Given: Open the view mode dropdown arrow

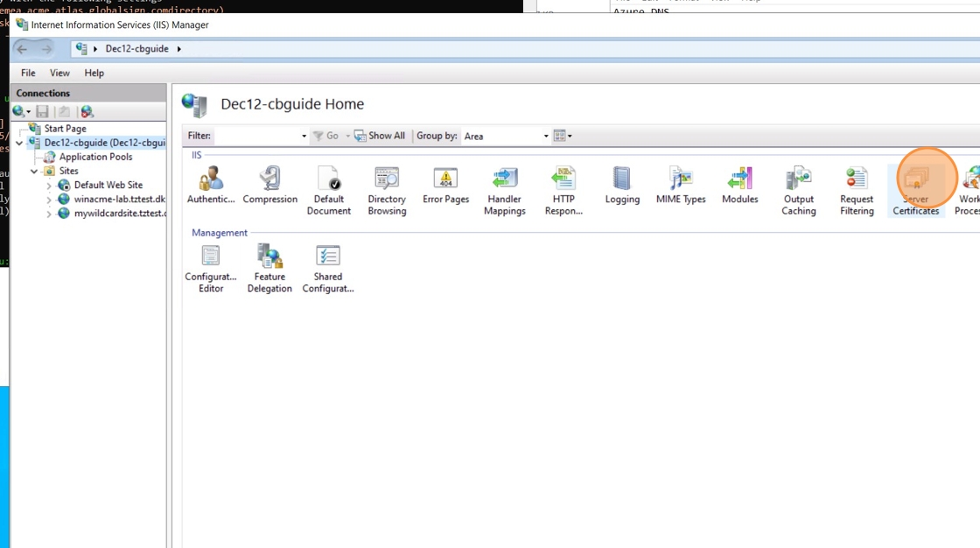Looking at the screenshot, I should (x=570, y=136).
